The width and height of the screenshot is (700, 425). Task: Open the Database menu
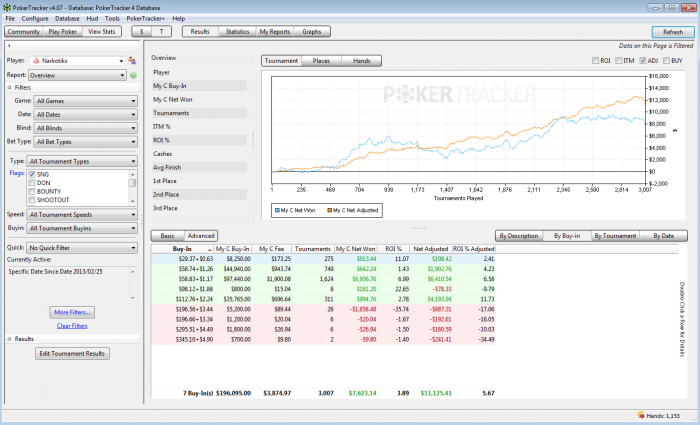pyautogui.click(x=67, y=19)
